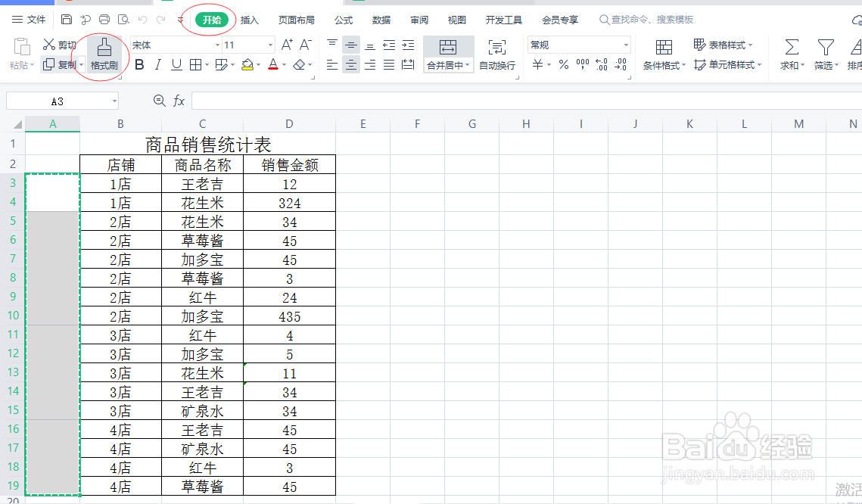
Task: Expand Table Style (表格样式) dropdown
Action: click(751, 45)
